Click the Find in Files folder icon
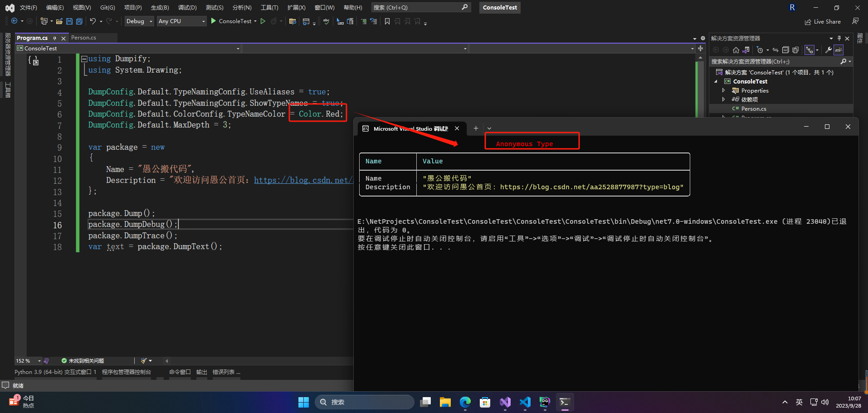Image resolution: width=868 pixels, height=413 pixels. 293,21
